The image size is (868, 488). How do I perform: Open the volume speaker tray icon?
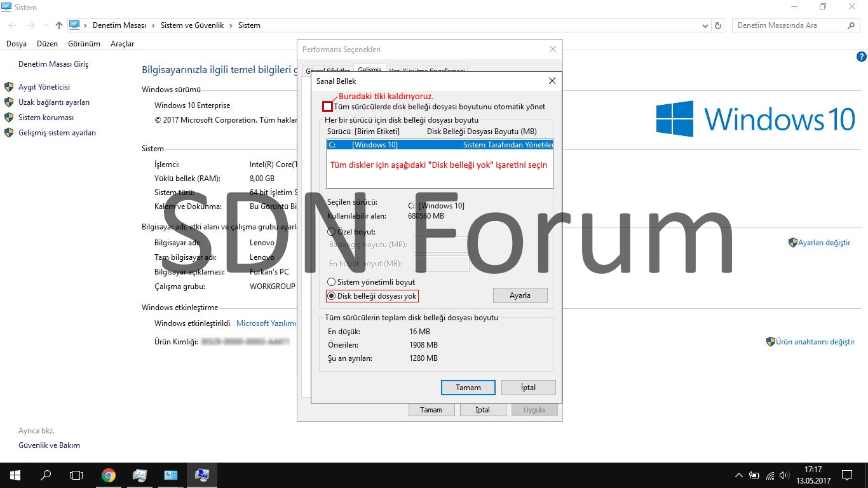(x=785, y=475)
